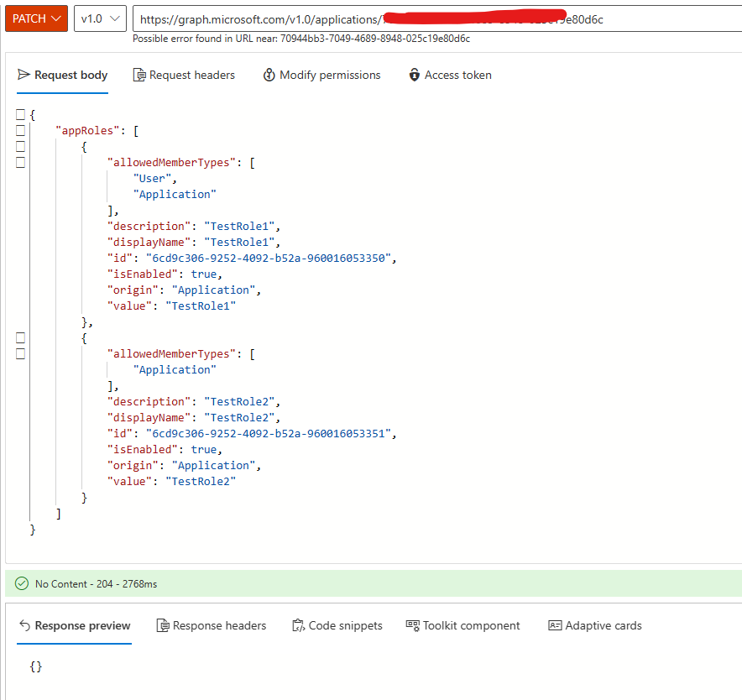The image size is (742, 700).
Task: Toggle the topmost gutter checkbox in the editor
Action: (x=21, y=114)
